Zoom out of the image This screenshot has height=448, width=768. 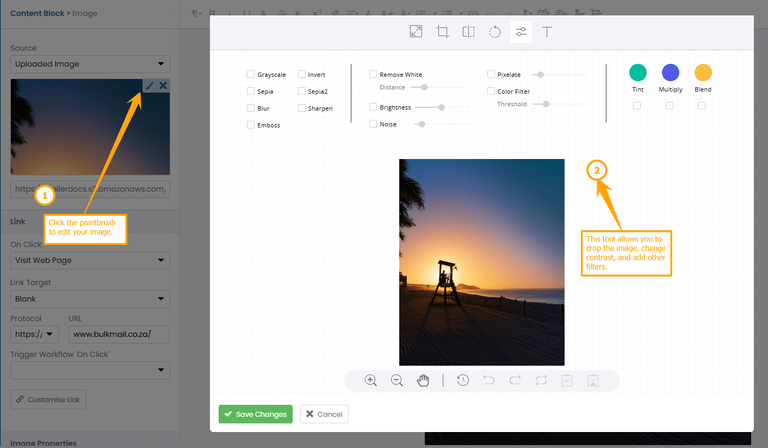tap(397, 380)
